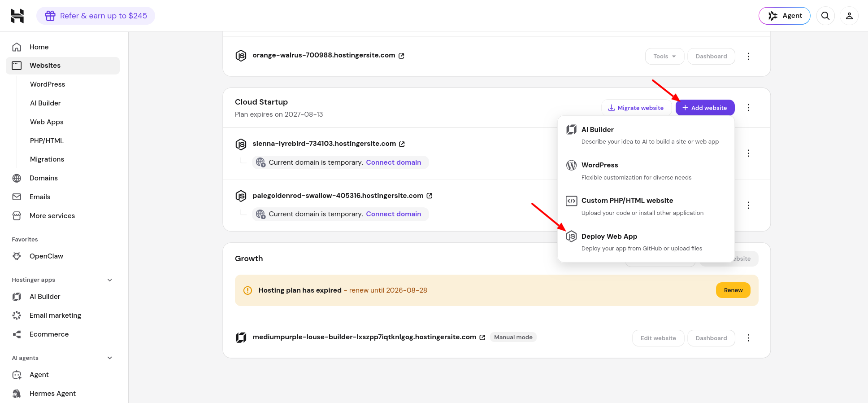Screen dimensions: 868x403
Task: Open orange-walrus site external link icon
Action: pyautogui.click(x=401, y=56)
